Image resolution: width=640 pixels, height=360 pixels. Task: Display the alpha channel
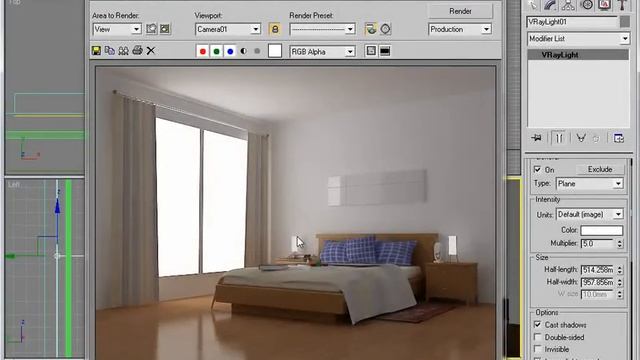[x=244, y=51]
